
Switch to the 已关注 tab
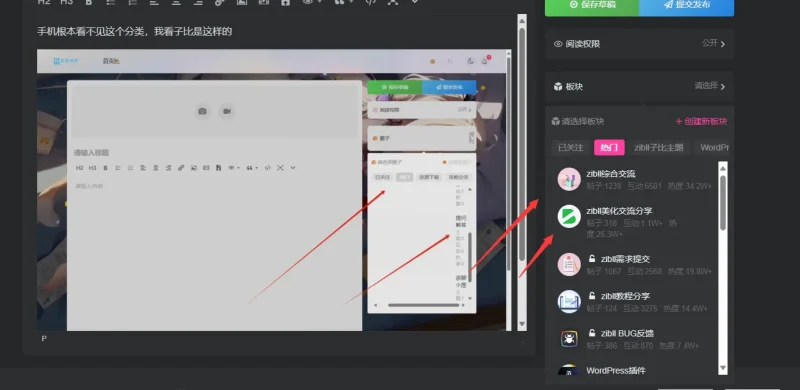click(x=570, y=148)
